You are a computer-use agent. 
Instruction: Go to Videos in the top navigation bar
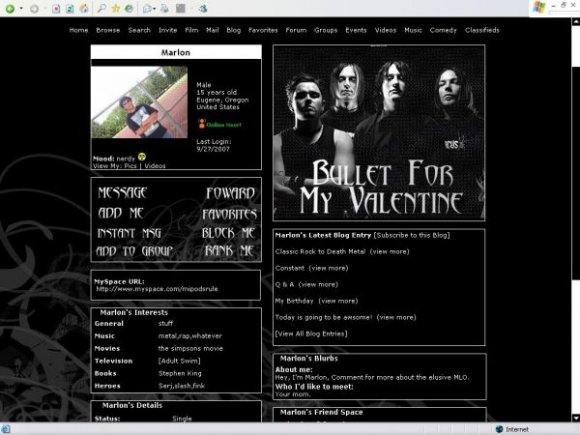(x=385, y=30)
